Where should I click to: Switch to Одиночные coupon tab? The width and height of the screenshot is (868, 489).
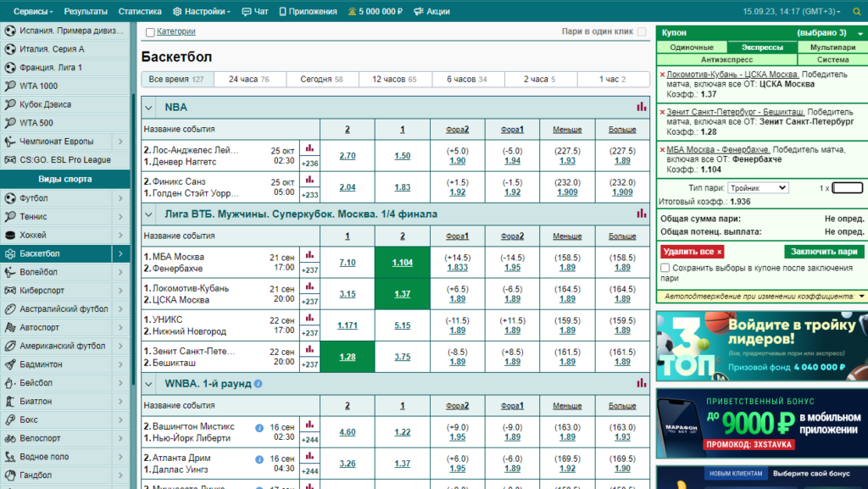click(692, 47)
